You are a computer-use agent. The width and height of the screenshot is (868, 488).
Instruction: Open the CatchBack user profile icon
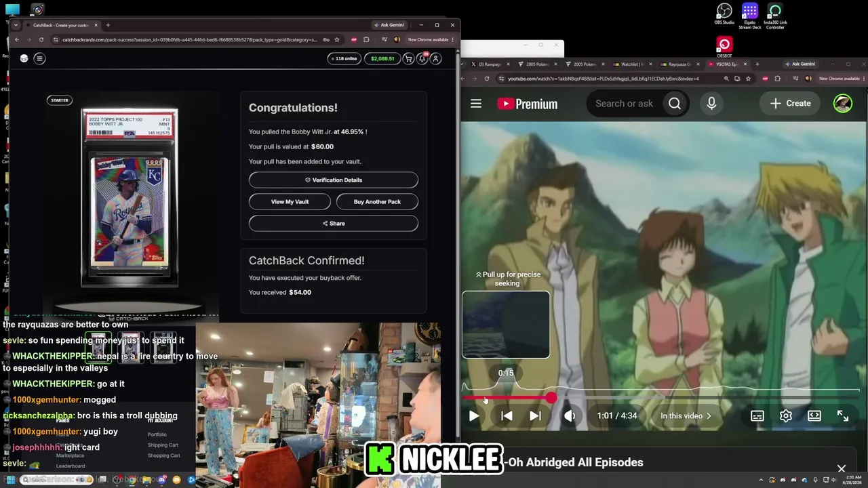436,58
